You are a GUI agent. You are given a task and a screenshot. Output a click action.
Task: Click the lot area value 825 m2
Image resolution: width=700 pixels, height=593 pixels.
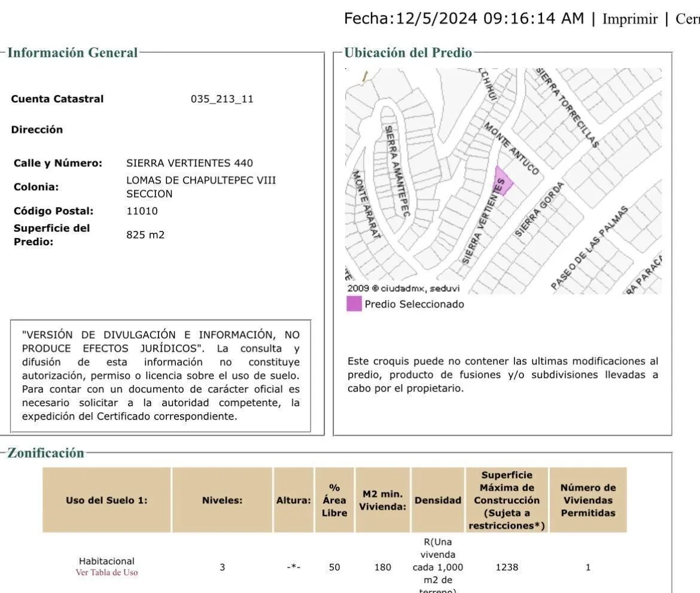(145, 235)
